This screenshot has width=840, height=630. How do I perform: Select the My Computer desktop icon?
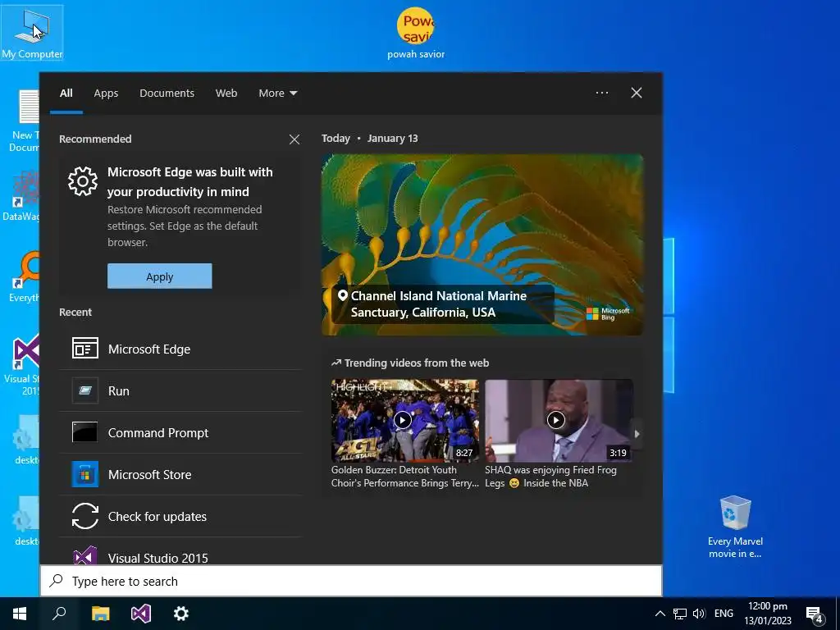click(32, 32)
